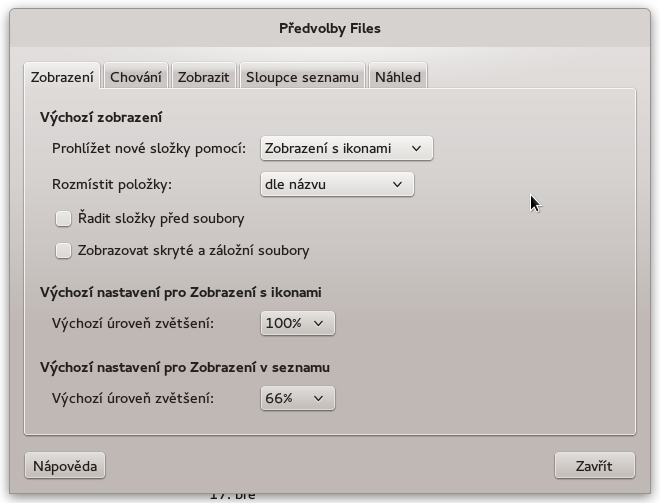The image size is (660, 503).
Task: Expand the dle názvu sorting dropdown
Action: pyautogui.click(x=337, y=184)
